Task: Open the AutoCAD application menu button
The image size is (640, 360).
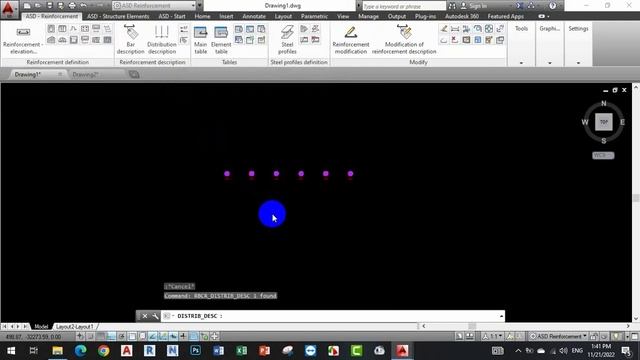Action: [x=9, y=9]
